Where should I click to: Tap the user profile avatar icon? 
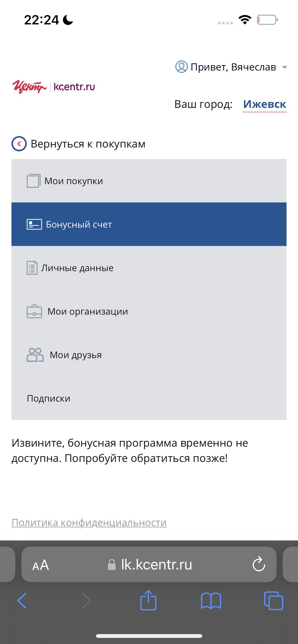pos(181,67)
